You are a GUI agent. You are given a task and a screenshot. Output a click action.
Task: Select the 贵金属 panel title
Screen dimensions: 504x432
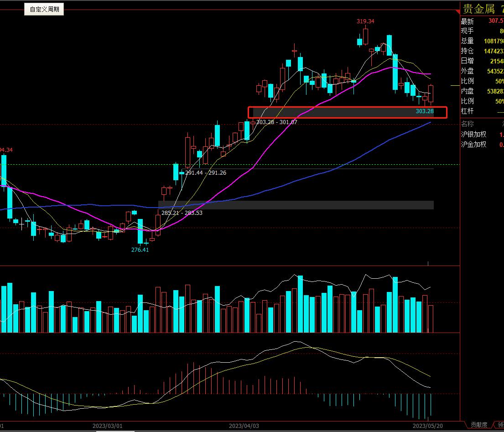[x=478, y=9]
